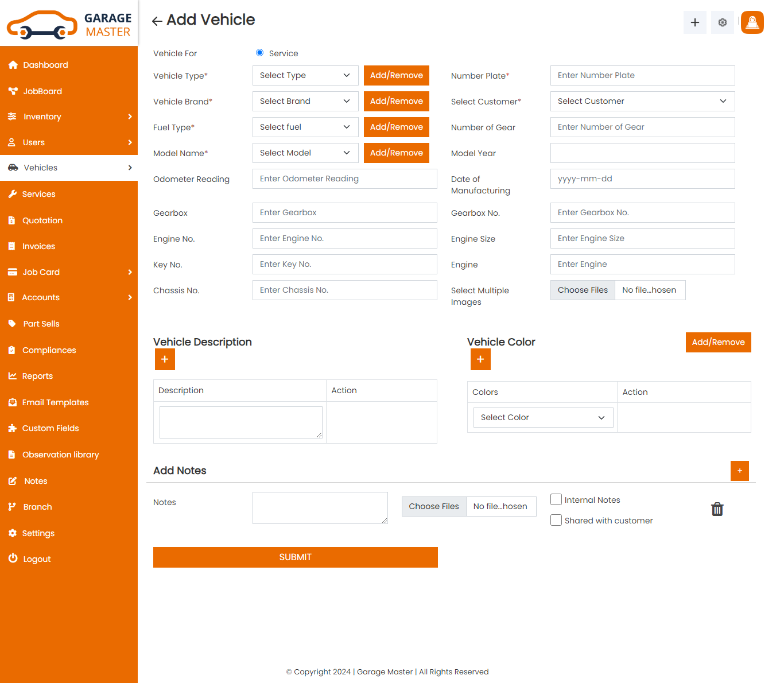Open the user profile avatar icon

click(x=752, y=22)
